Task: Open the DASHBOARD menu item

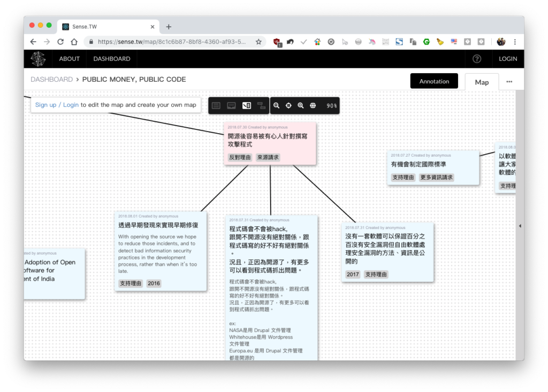Action: point(112,59)
